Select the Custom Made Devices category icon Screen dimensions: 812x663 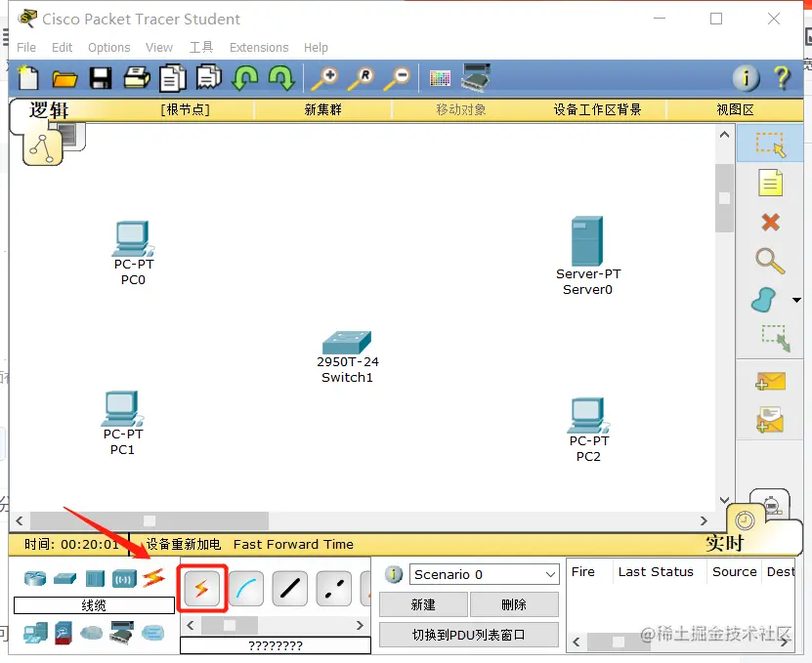pyautogui.click(x=122, y=633)
